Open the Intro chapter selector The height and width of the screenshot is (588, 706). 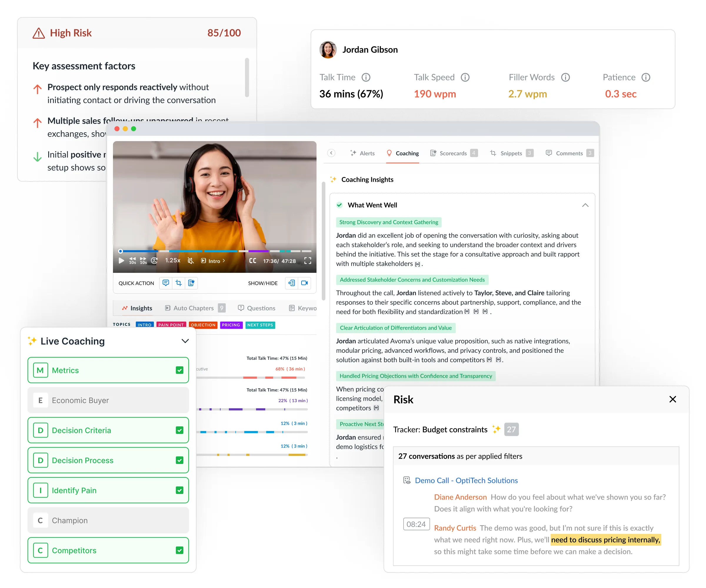tap(213, 260)
